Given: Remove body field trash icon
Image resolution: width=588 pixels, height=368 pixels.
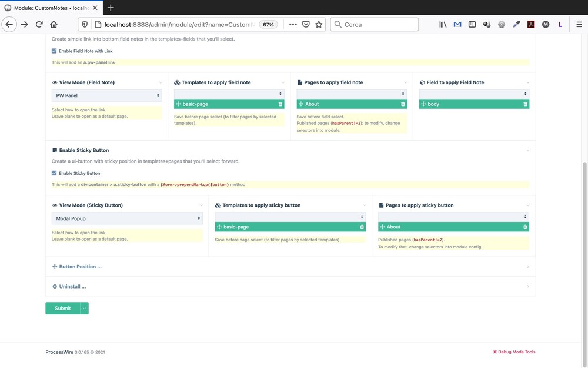Looking at the screenshot, I should tap(525, 104).
